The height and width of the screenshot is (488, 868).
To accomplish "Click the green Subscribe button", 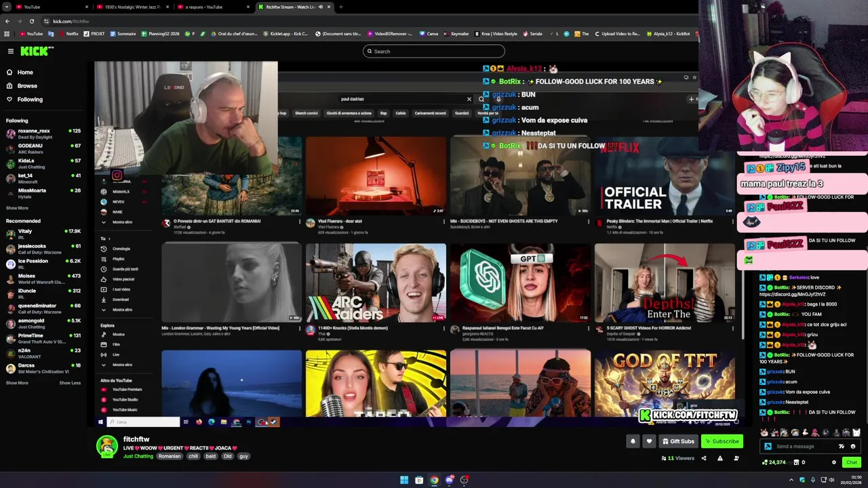I will pos(722,441).
